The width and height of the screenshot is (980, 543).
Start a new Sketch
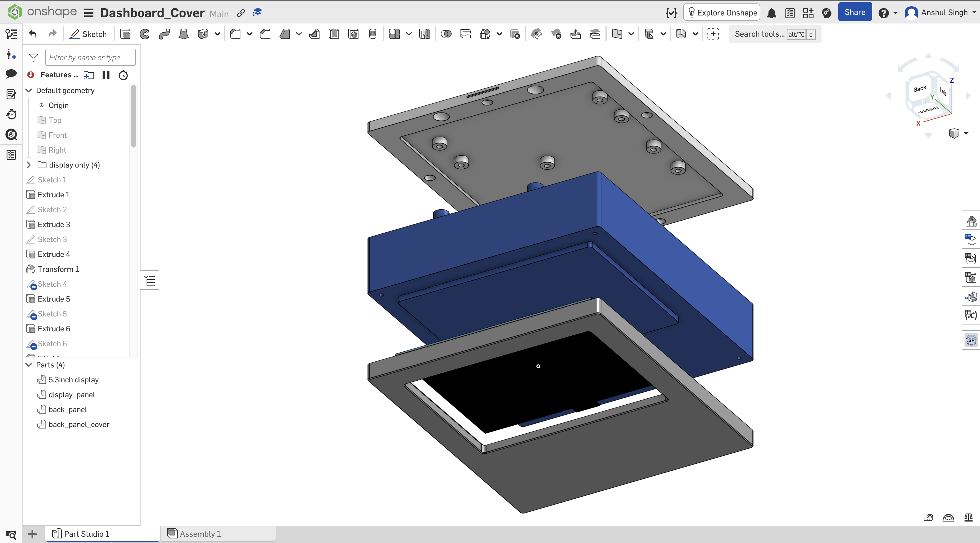pos(88,34)
